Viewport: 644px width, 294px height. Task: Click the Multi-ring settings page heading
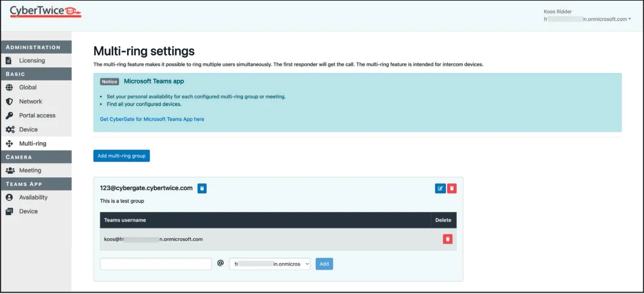tap(144, 51)
